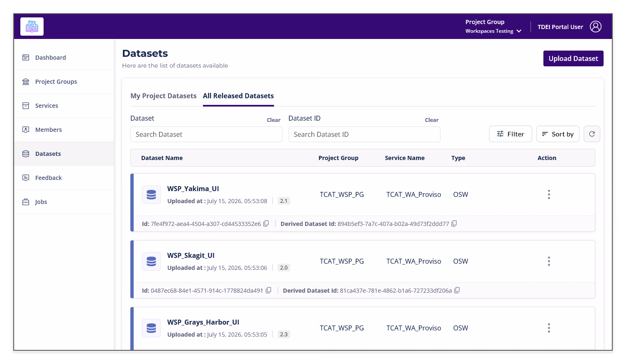
Task: Open actions menu for WSP_Grays_Harbor_UI
Action: (x=549, y=328)
